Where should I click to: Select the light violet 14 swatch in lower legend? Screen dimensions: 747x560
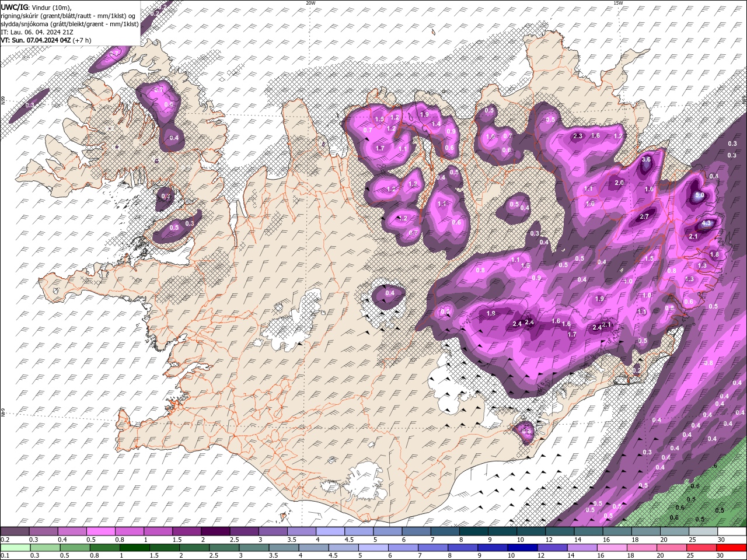(x=582, y=548)
